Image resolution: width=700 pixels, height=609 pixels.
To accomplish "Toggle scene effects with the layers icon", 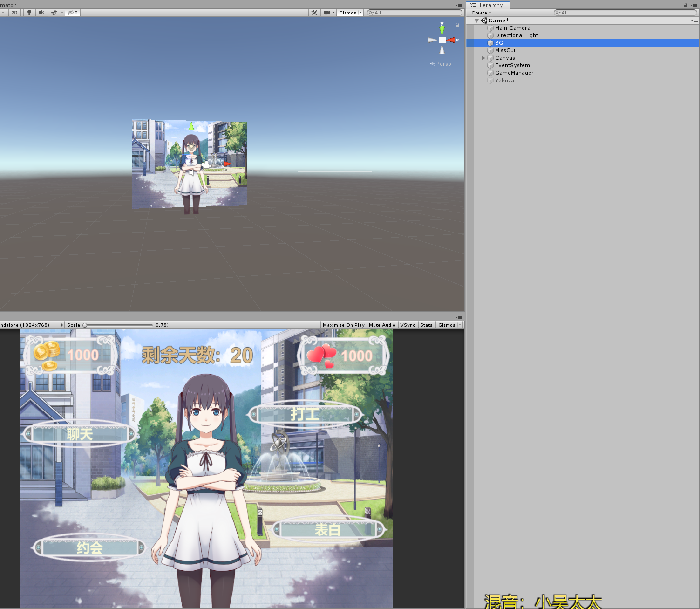I will click(54, 13).
